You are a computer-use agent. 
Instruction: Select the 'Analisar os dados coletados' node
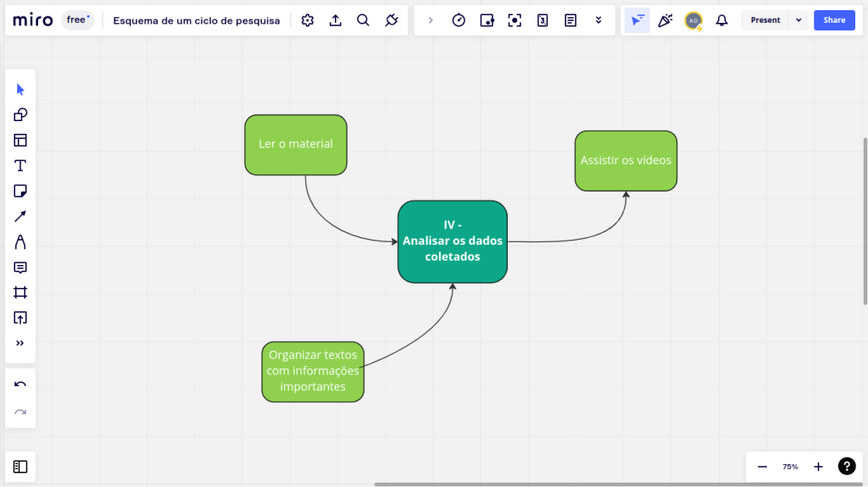pos(453,241)
